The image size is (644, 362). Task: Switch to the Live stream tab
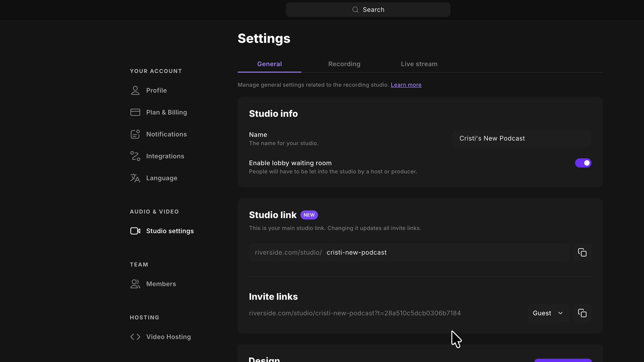(x=419, y=64)
